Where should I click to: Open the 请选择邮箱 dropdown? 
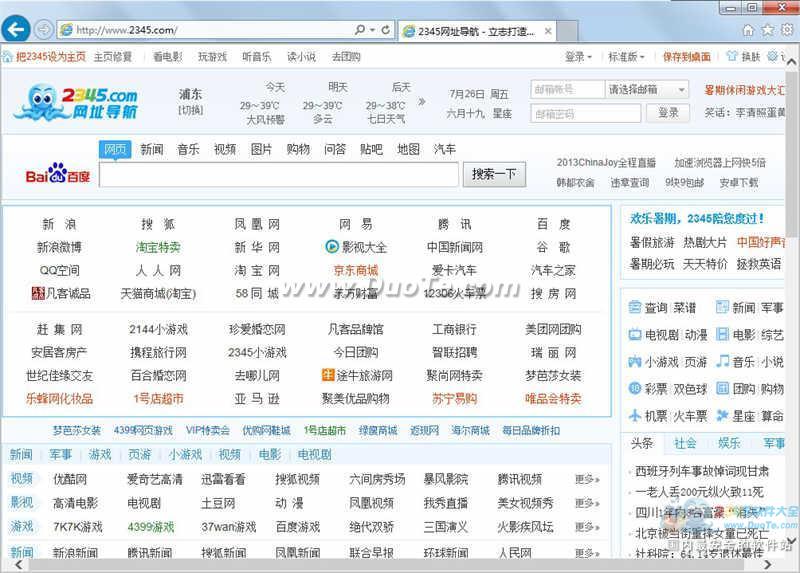coord(646,90)
